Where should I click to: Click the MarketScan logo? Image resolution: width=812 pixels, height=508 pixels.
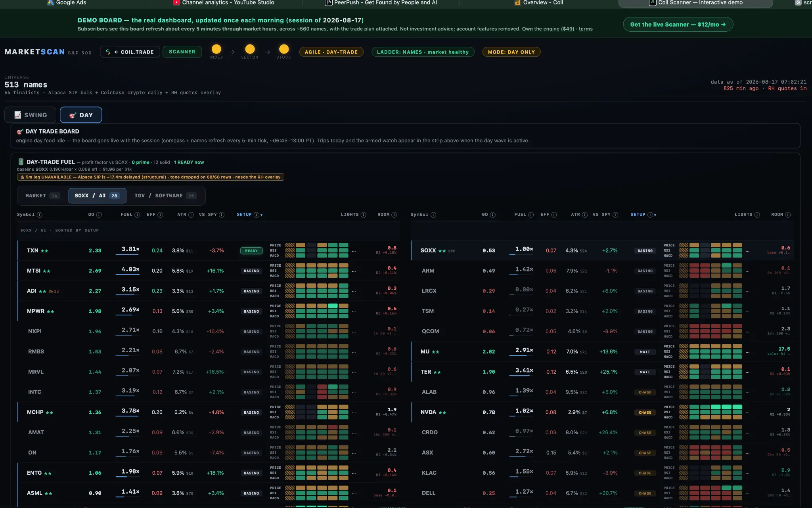pyautogui.click(x=34, y=52)
